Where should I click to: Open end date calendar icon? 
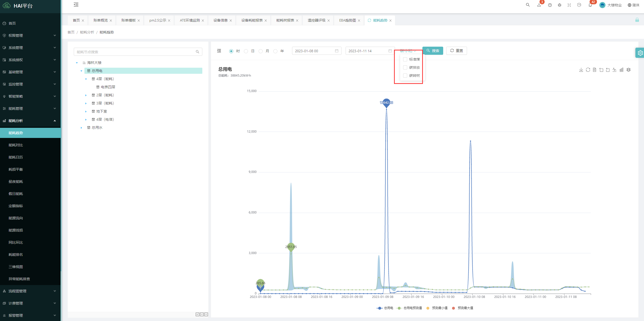390,51
